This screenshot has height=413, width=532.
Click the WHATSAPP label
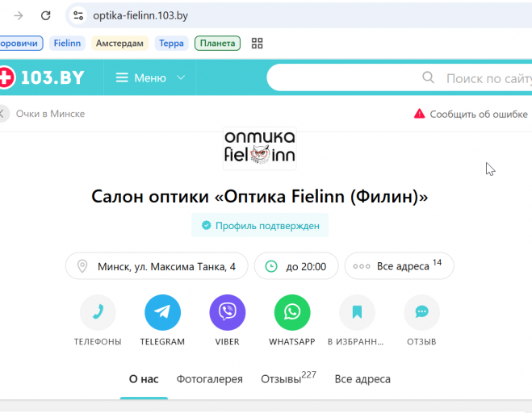pos(292,342)
